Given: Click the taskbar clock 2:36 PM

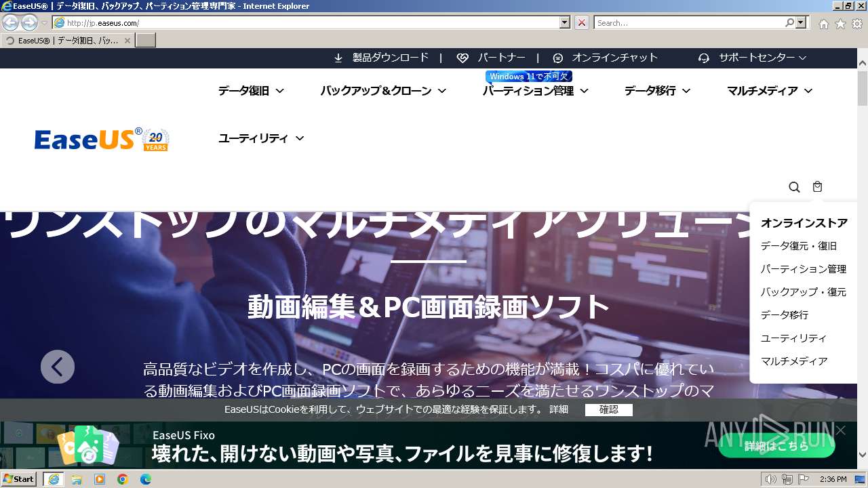Looking at the screenshot, I should 833,479.
